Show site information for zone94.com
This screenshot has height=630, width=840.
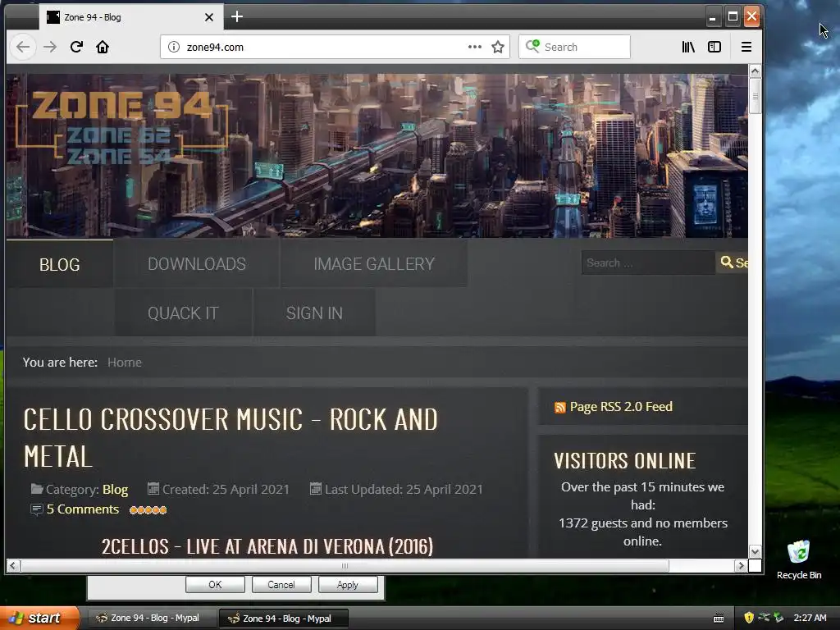[x=174, y=47]
